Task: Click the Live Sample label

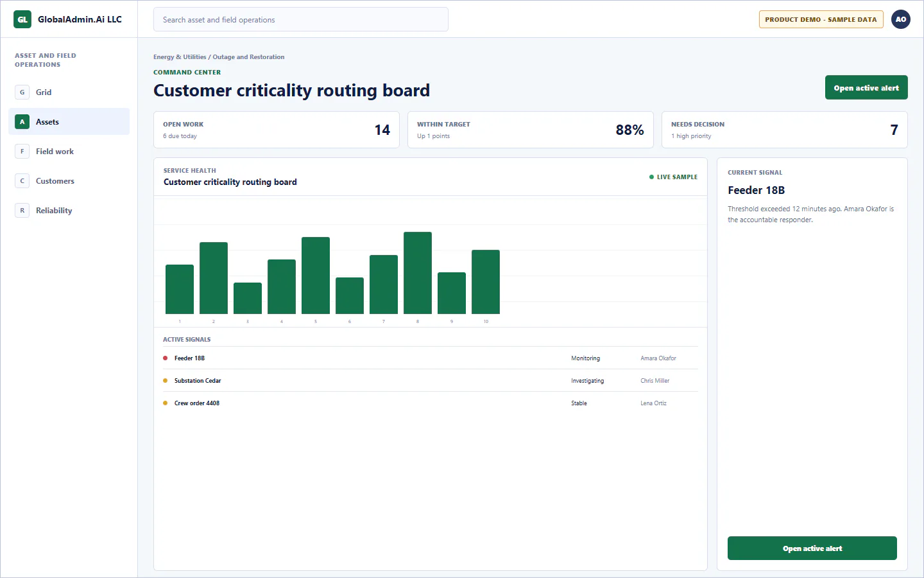Action: [x=677, y=177]
